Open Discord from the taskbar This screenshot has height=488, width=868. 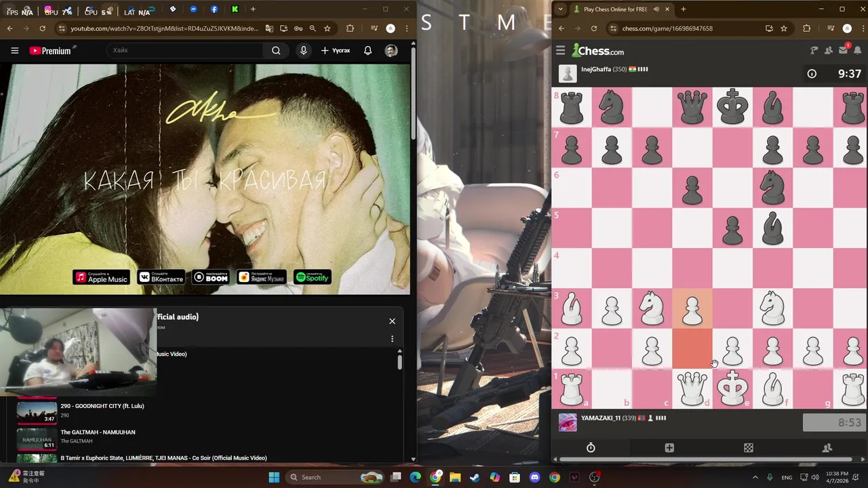(x=534, y=477)
